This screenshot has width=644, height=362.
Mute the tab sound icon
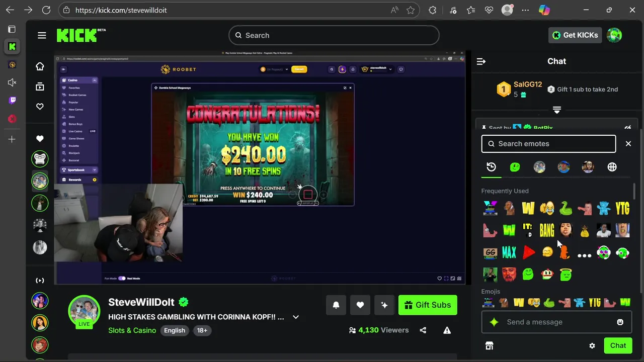[x=12, y=82]
